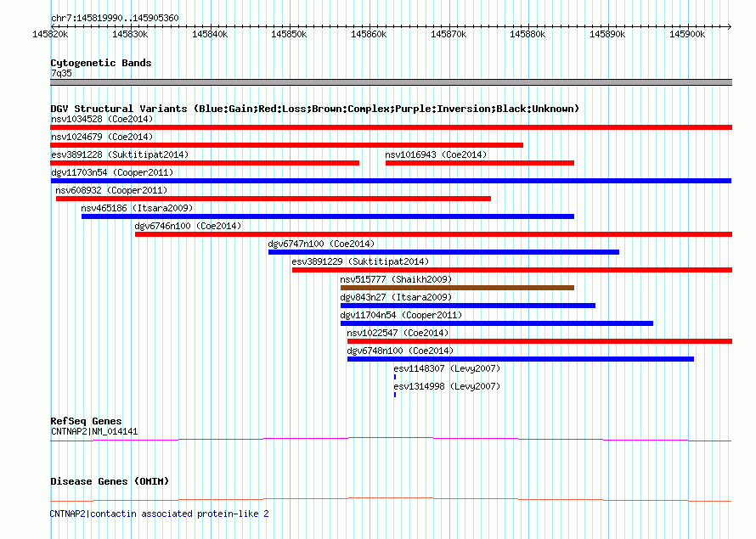Select the esv3891229 (Suktitipat2014) red bar
The height and width of the screenshot is (539, 756).
(512, 270)
